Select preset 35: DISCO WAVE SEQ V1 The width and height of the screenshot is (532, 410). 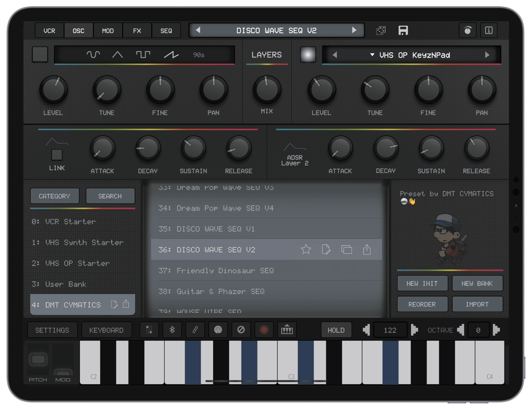(x=266, y=228)
